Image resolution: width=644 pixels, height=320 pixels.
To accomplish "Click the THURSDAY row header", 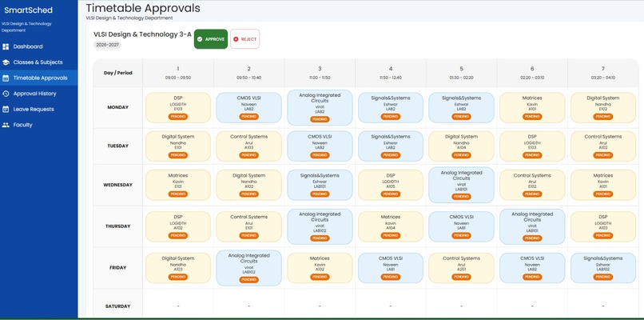I will coord(118,226).
